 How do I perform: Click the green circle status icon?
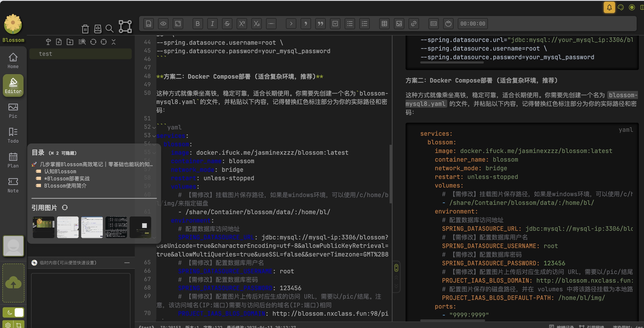tap(632, 7)
